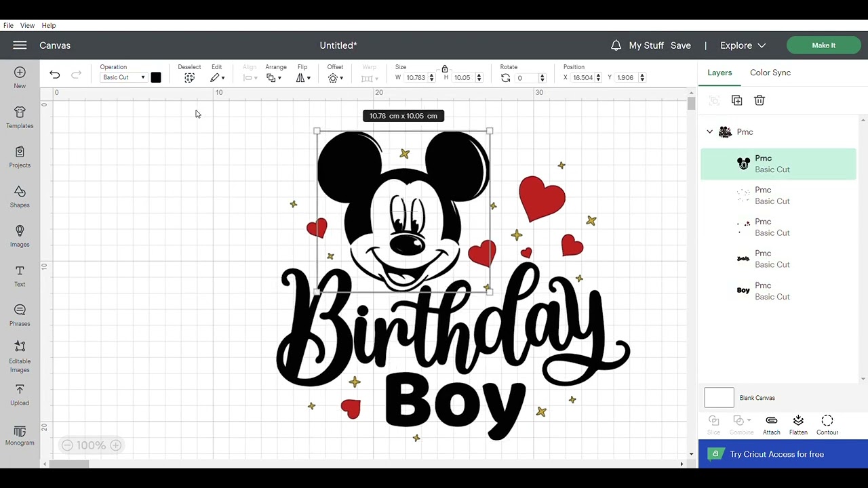Click the Rotate icon
This screenshot has height=488, width=868.
(505, 78)
